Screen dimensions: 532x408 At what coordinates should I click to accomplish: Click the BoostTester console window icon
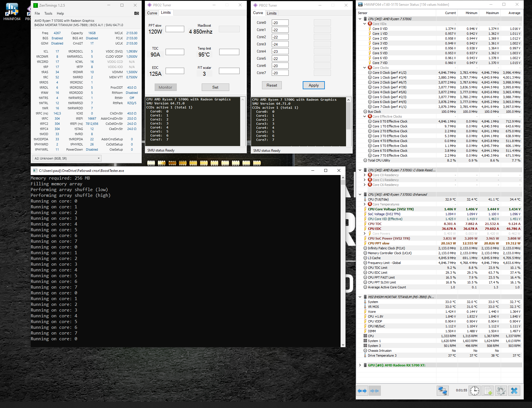click(35, 170)
